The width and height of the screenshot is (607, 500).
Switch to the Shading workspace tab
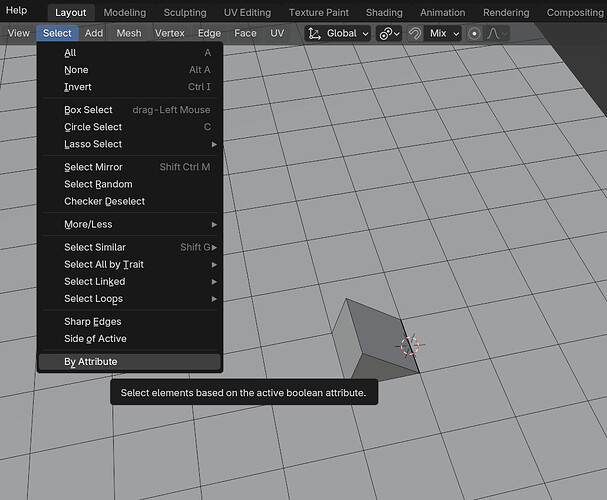pyautogui.click(x=384, y=13)
